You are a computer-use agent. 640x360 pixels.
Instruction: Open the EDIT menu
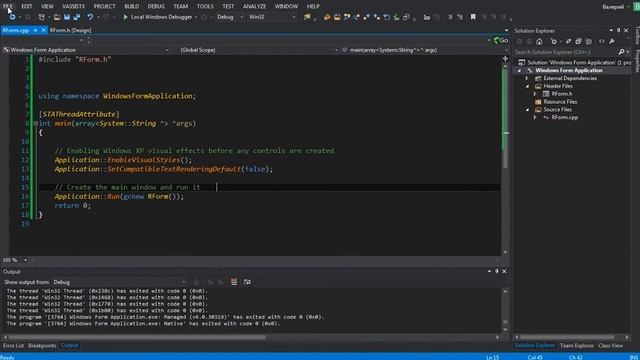click(x=27, y=6)
